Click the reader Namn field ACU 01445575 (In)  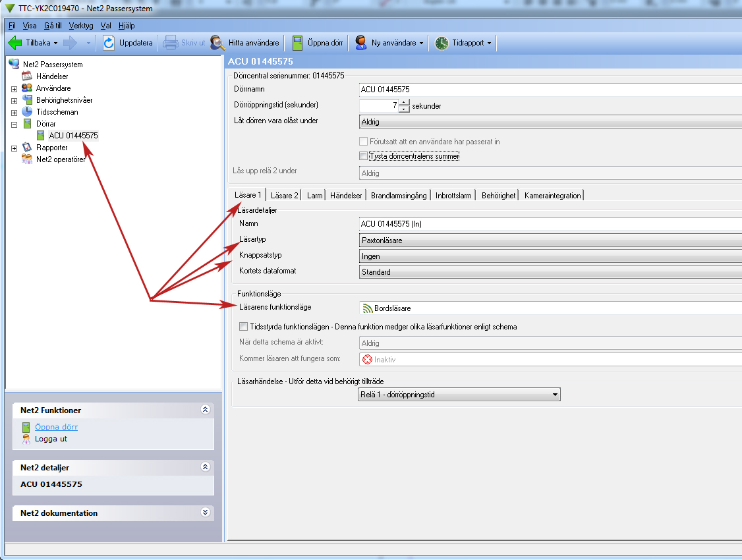[x=550, y=224]
